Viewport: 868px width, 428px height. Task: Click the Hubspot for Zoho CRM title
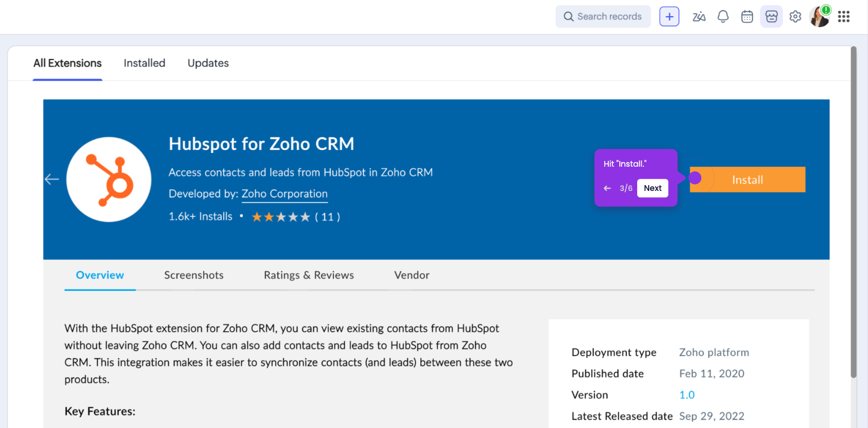(261, 144)
